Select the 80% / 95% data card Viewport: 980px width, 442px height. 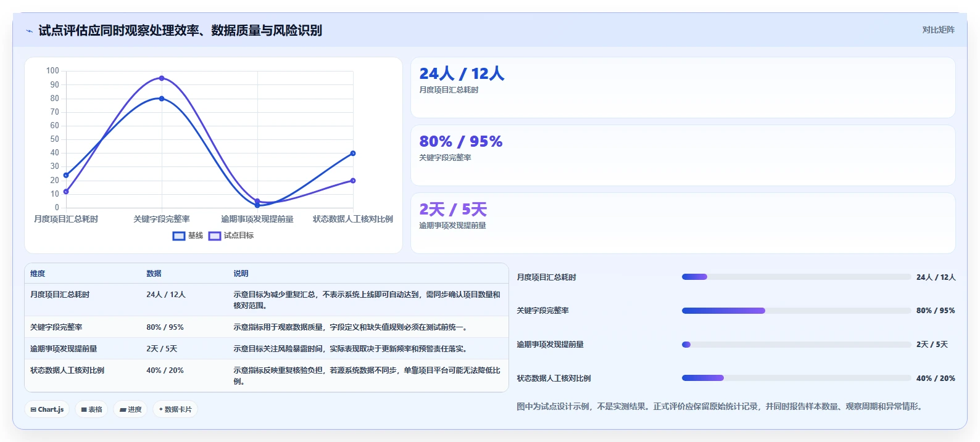click(683, 155)
